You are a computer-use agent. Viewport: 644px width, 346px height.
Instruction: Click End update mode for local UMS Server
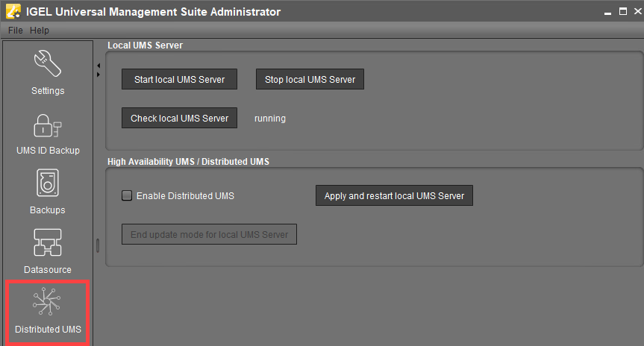(x=209, y=234)
